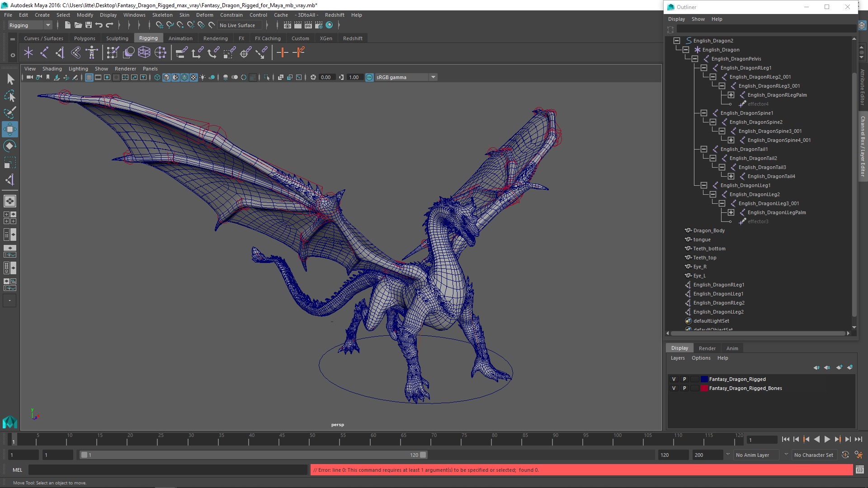This screenshot has height=488, width=868.
Task: Click the MEL command input field
Action: point(168,470)
